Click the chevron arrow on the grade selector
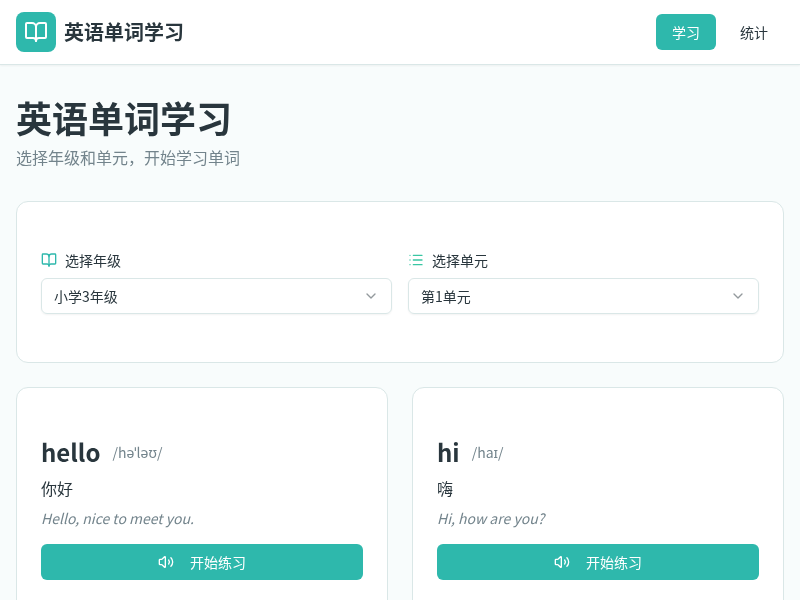The width and height of the screenshot is (800, 600). tap(370, 296)
